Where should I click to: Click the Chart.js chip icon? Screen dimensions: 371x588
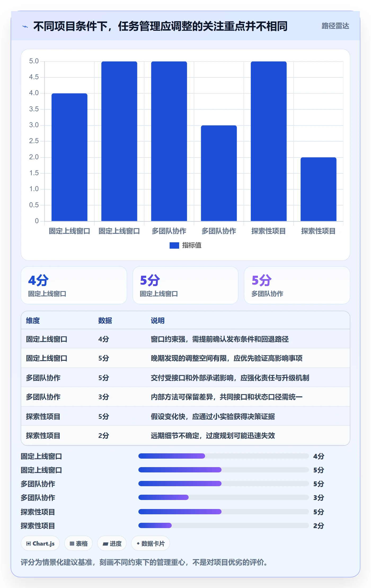coord(29,544)
